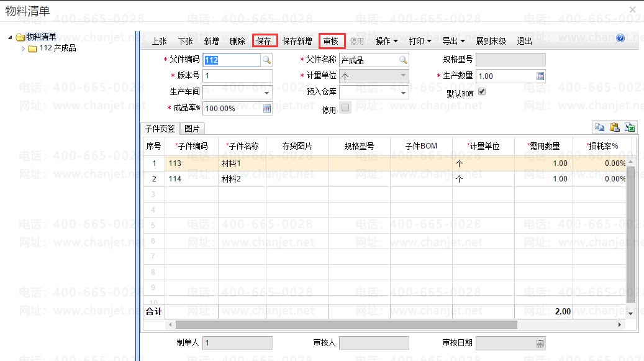
Task: Collapse the 物料清单 tree root
Action: (x=11, y=37)
